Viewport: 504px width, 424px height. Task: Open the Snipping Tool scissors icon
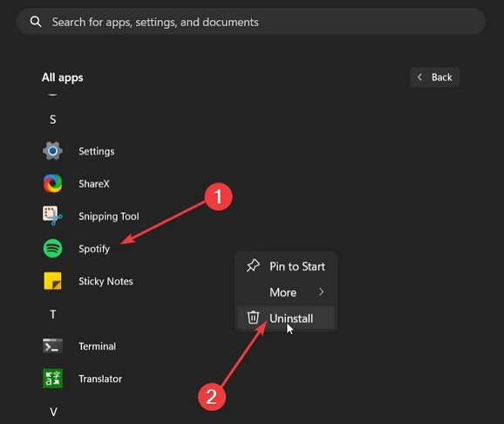click(52, 215)
